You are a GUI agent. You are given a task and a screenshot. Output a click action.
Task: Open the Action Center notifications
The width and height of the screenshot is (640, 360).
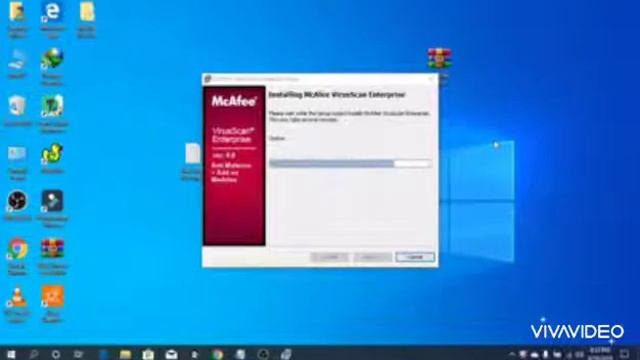click(x=625, y=354)
